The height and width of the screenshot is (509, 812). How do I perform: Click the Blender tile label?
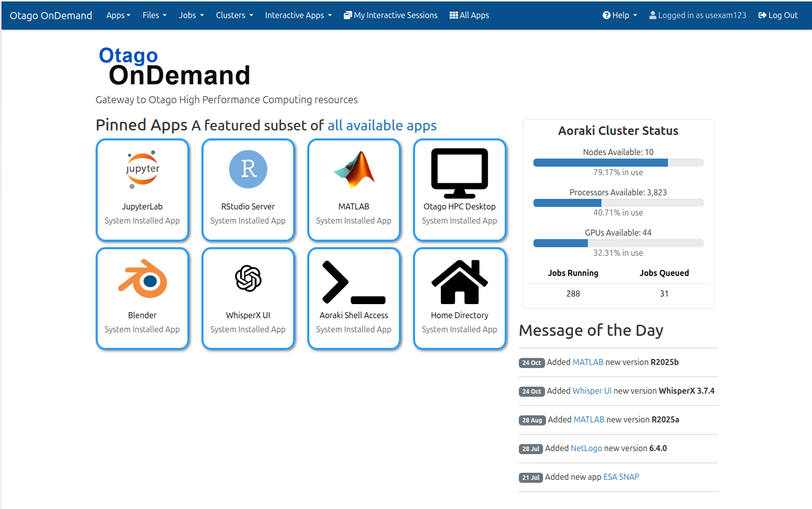[x=142, y=315]
